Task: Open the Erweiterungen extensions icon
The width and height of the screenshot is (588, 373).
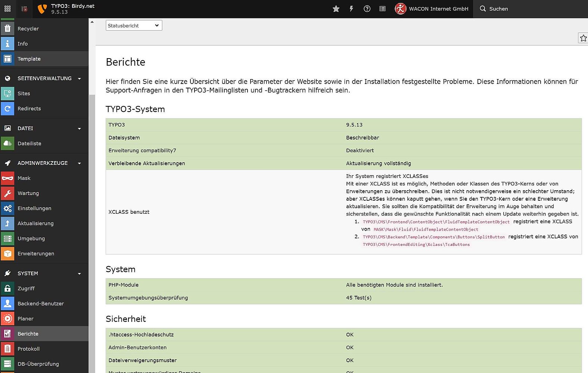Action: [x=7, y=254]
